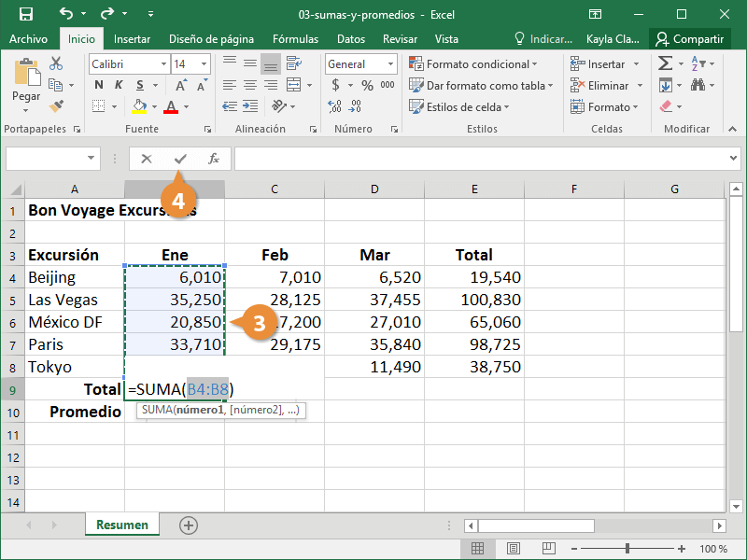Open the Archivo menu

(28, 39)
